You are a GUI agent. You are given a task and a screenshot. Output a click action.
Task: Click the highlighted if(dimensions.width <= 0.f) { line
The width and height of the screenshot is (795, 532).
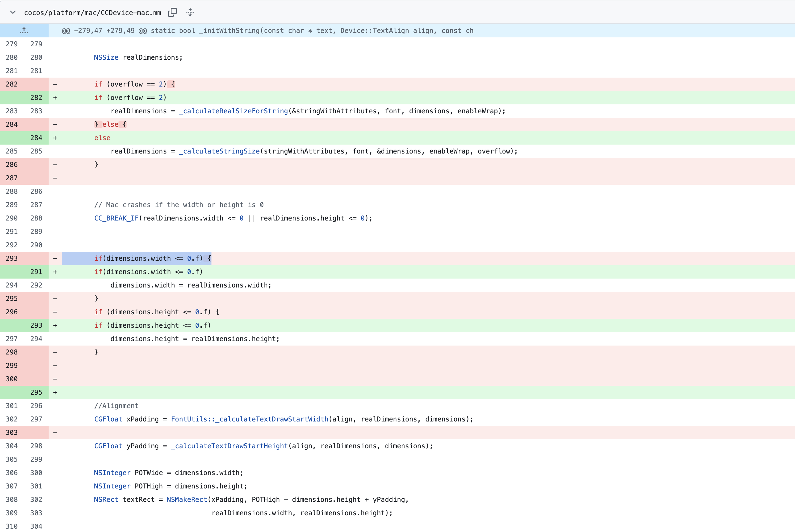tap(153, 258)
